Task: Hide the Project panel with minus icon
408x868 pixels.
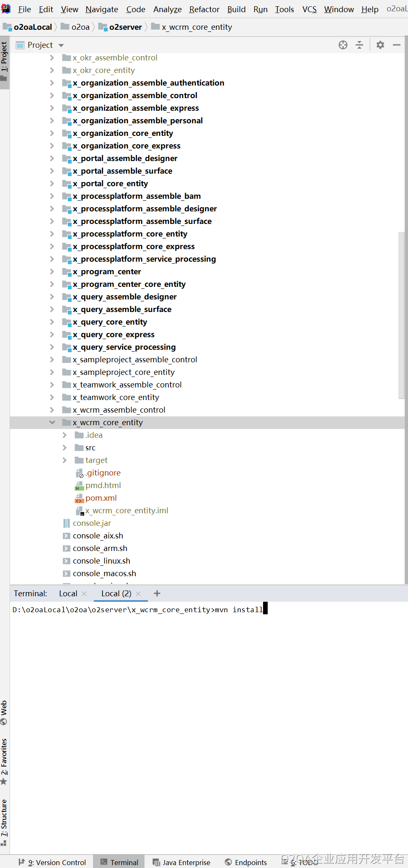Action: tap(396, 45)
